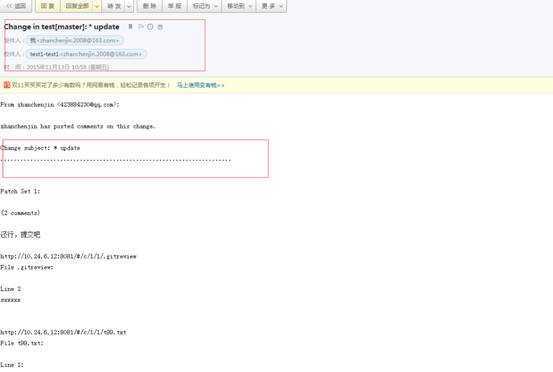This screenshot has height=372, width=553.
Task: Click the 举报 report button
Action: coord(174,6)
